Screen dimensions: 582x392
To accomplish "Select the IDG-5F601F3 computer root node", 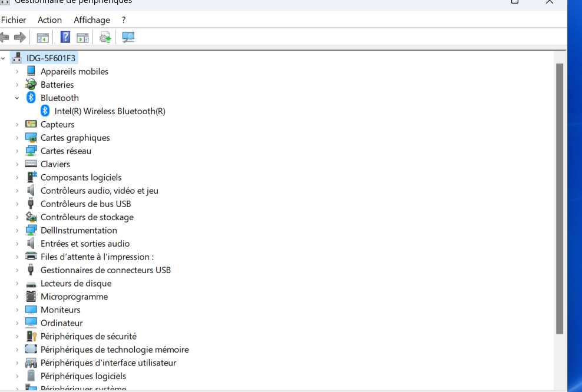I will [51, 58].
